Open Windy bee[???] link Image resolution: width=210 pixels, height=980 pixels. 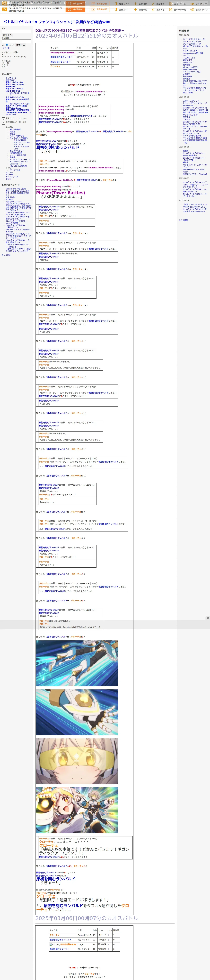[190, 69]
